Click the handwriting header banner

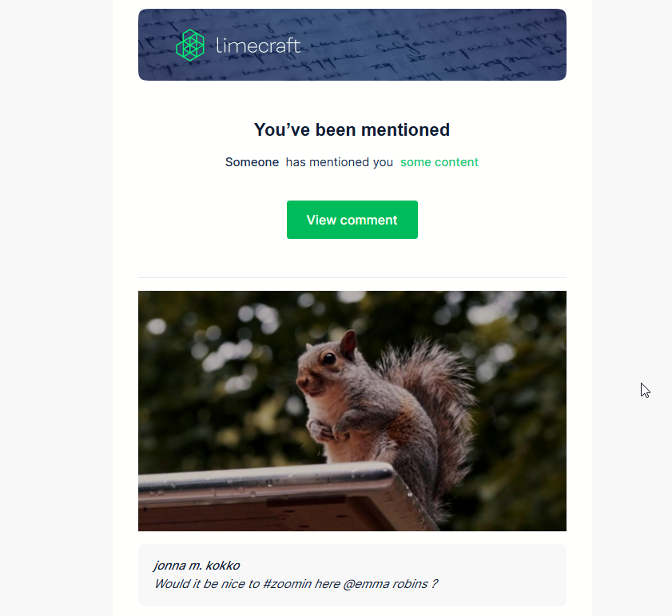[x=352, y=45]
